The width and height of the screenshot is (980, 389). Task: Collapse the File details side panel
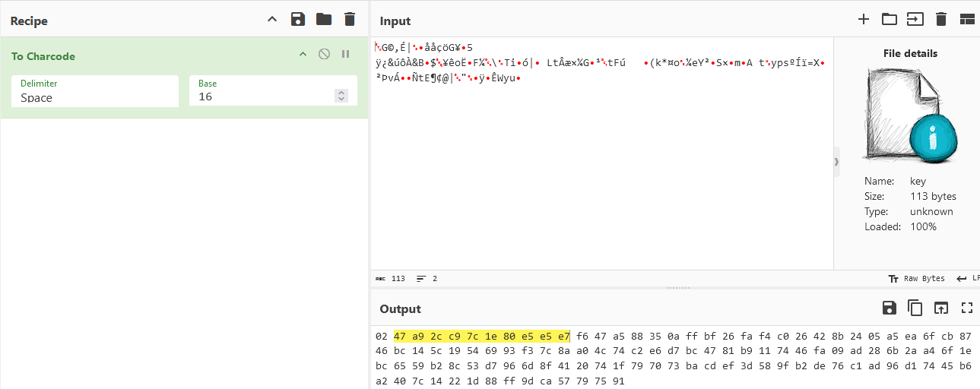coord(836,161)
